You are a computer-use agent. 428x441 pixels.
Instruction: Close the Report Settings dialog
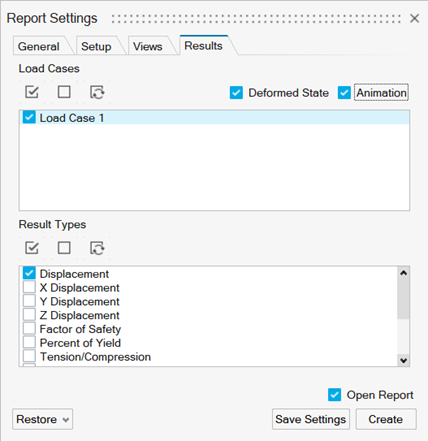pos(414,18)
